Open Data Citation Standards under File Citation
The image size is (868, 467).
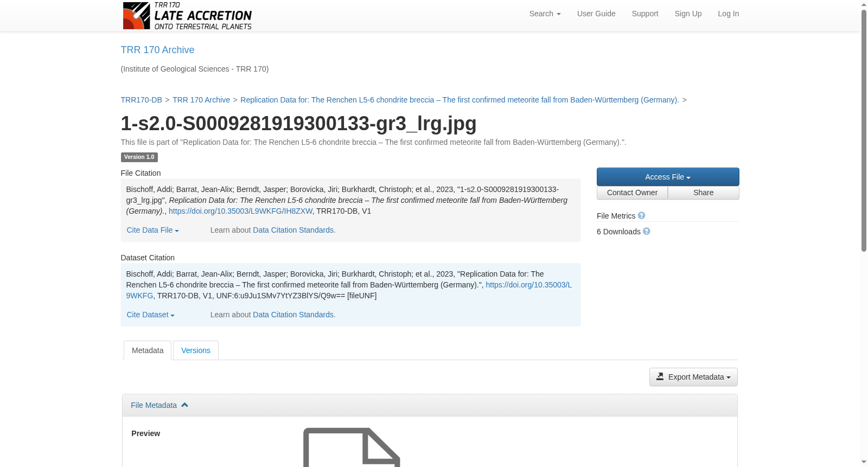pos(293,230)
